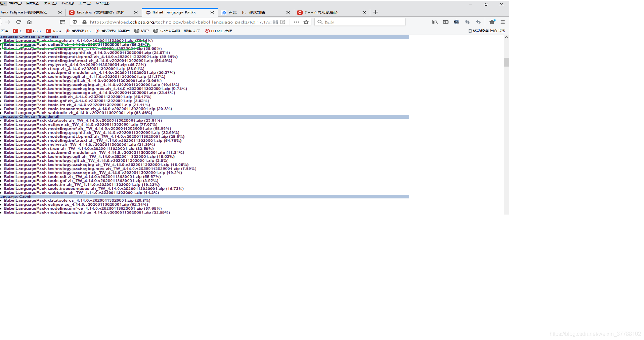
Task: Click the forward navigation arrow
Action: [8, 22]
